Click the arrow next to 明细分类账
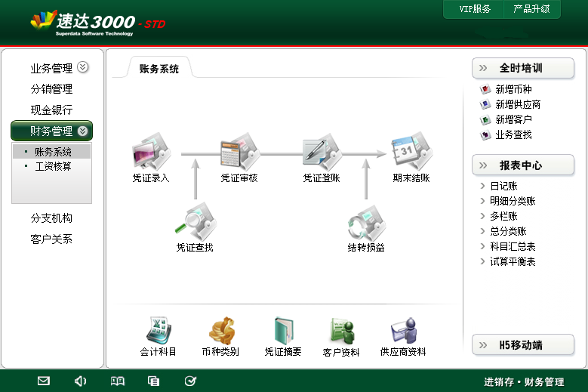The height and width of the screenshot is (392, 588). [x=482, y=201]
